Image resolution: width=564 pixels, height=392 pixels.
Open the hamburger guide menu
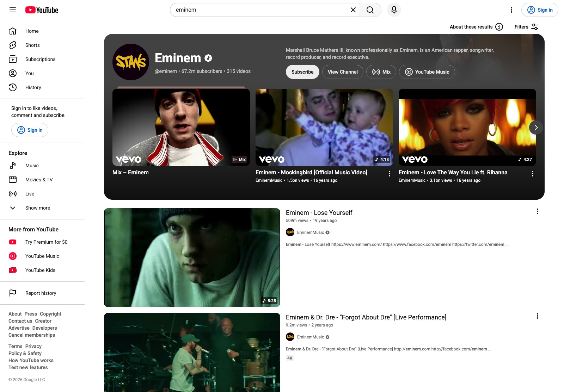[x=13, y=10]
